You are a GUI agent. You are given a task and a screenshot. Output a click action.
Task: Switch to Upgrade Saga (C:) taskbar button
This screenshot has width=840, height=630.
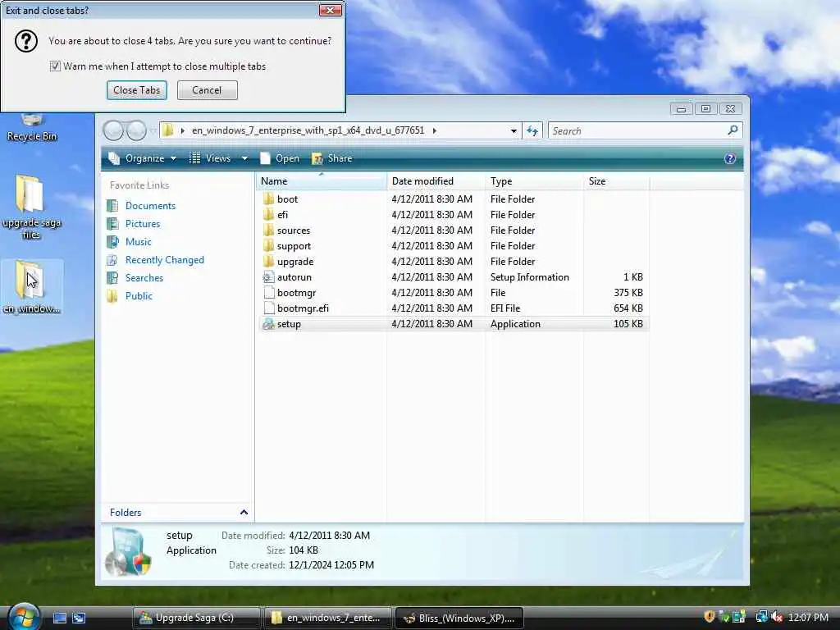(196, 618)
